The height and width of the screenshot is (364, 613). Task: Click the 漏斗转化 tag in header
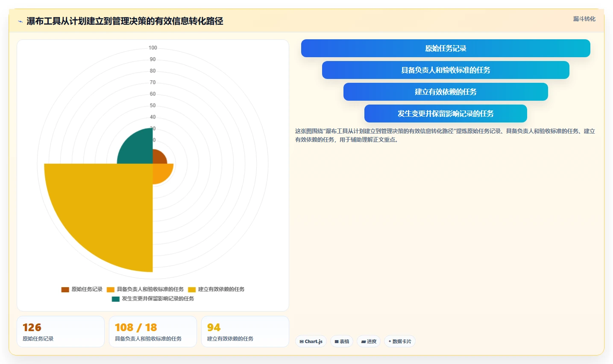coord(584,19)
